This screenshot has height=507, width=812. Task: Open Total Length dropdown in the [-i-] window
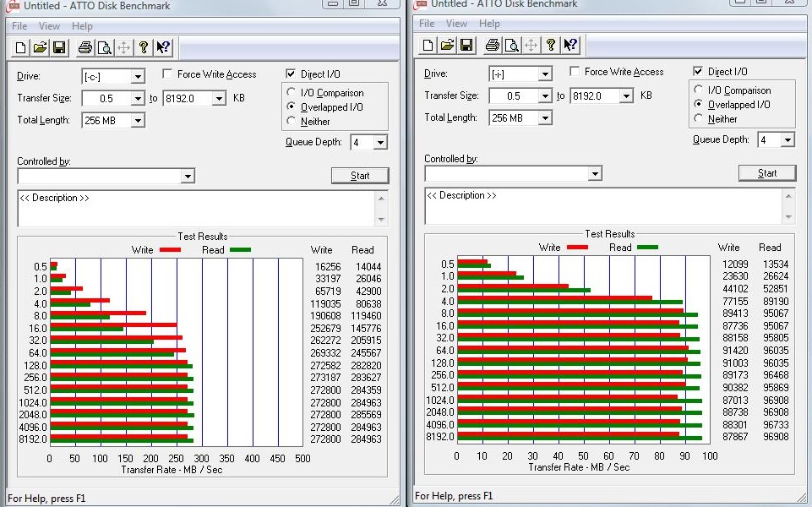click(544, 118)
